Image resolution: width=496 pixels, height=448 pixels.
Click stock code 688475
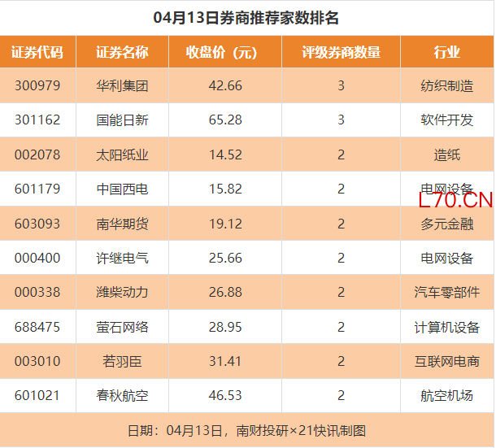[x=37, y=328]
